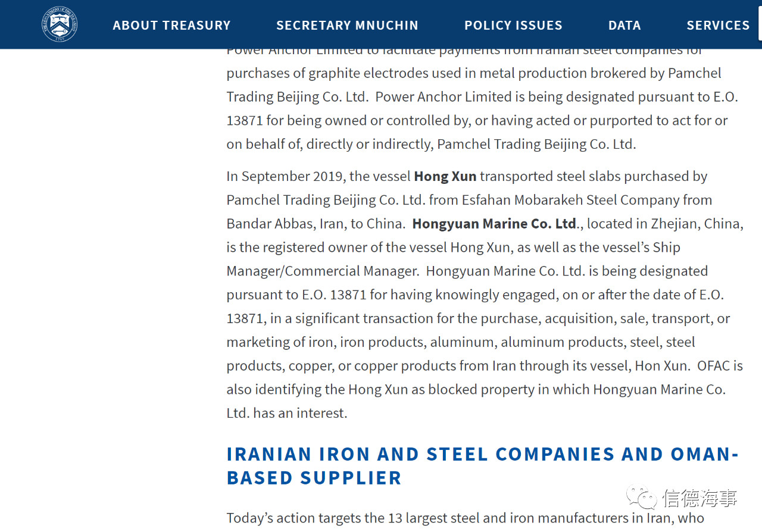Click the Iranian Iron and Steel Companies heading
This screenshot has height=532, width=762.
coord(482,466)
